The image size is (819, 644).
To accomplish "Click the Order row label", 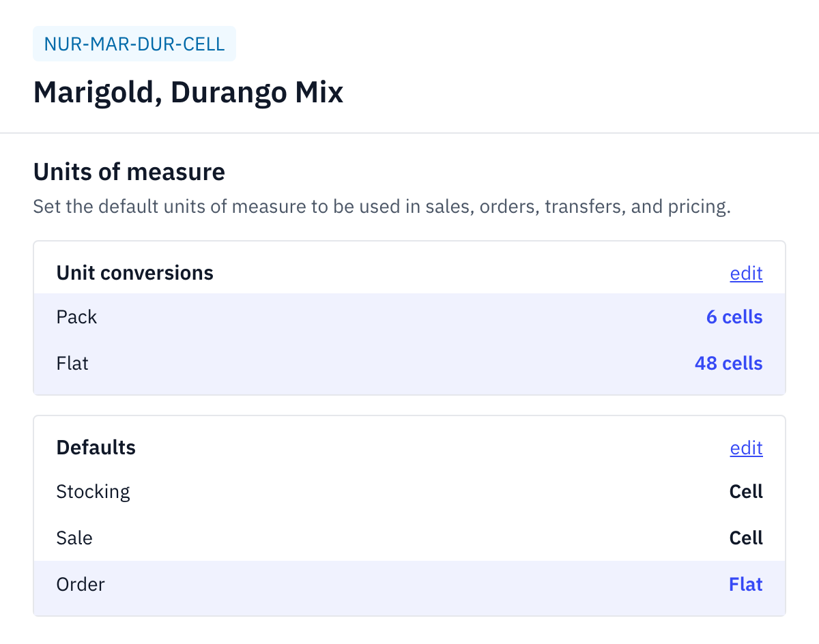I will [x=81, y=585].
